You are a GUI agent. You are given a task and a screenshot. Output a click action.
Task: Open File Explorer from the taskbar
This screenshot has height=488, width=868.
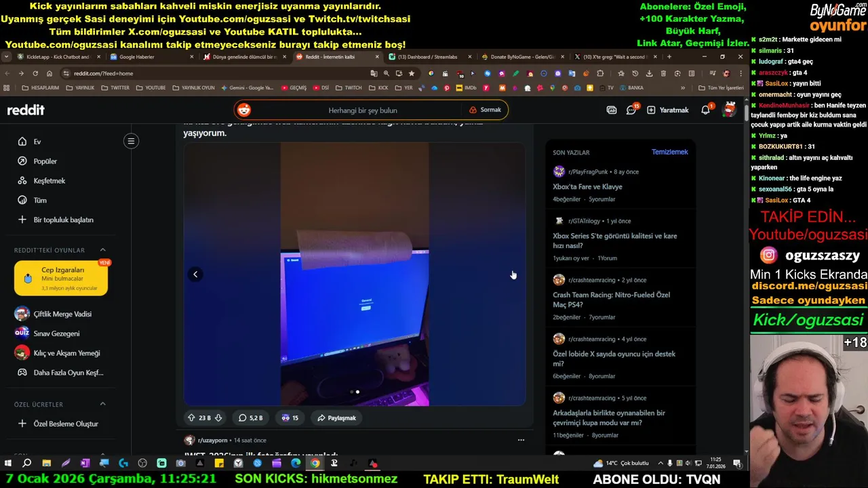pyautogui.click(x=47, y=464)
